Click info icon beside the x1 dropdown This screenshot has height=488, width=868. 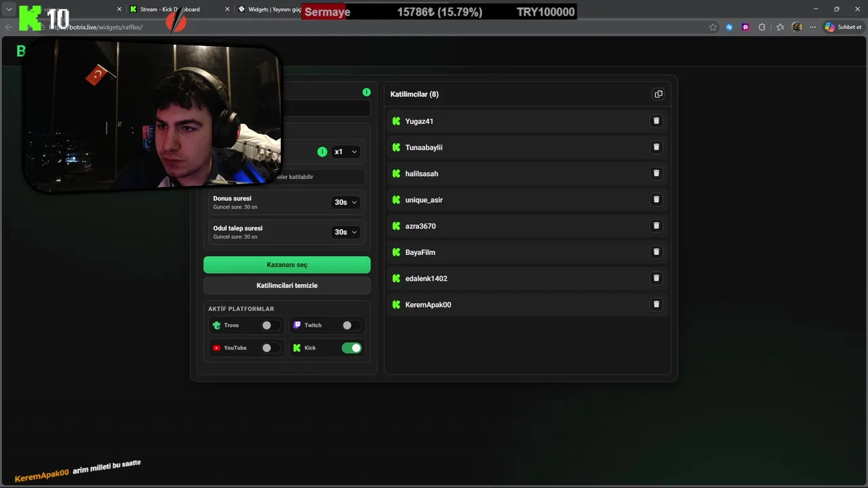click(322, 152)
